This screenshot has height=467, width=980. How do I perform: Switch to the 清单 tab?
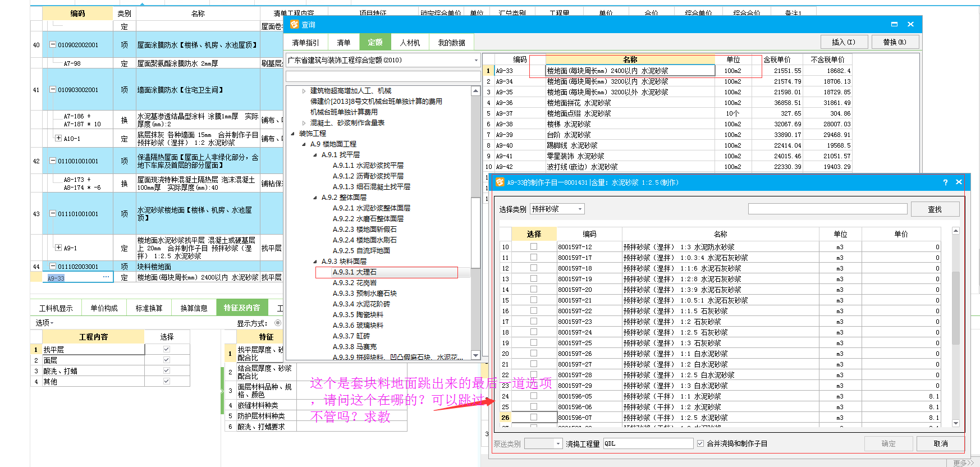click(344, 43)
